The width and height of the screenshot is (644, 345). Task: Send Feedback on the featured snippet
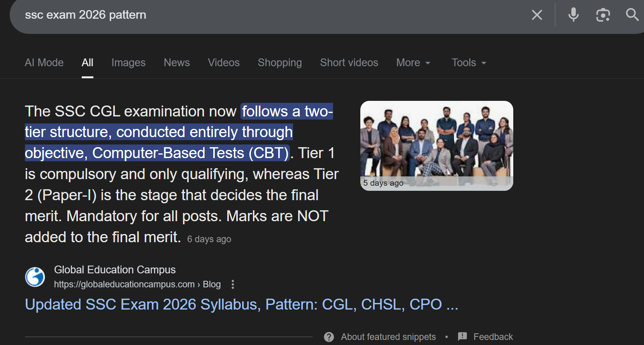point(494,336)
